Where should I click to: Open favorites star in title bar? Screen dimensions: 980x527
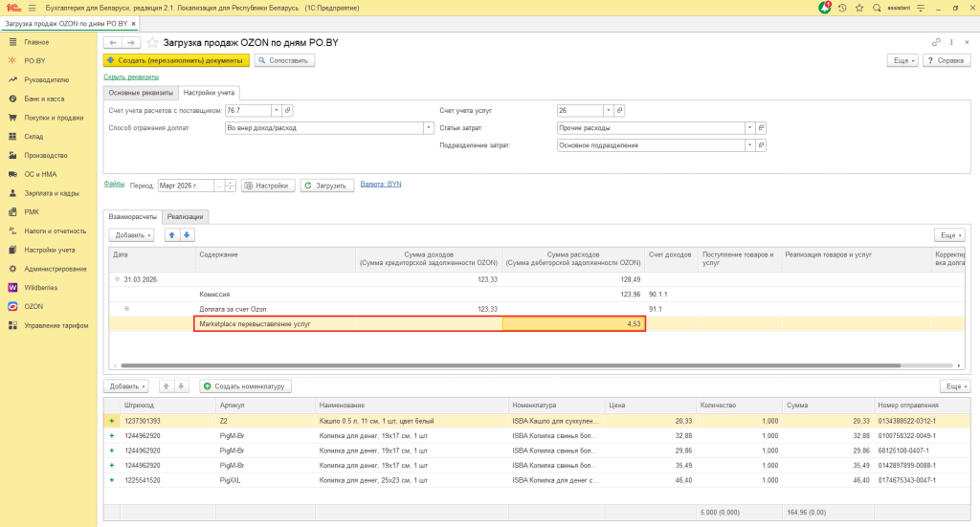pos(859,8)
